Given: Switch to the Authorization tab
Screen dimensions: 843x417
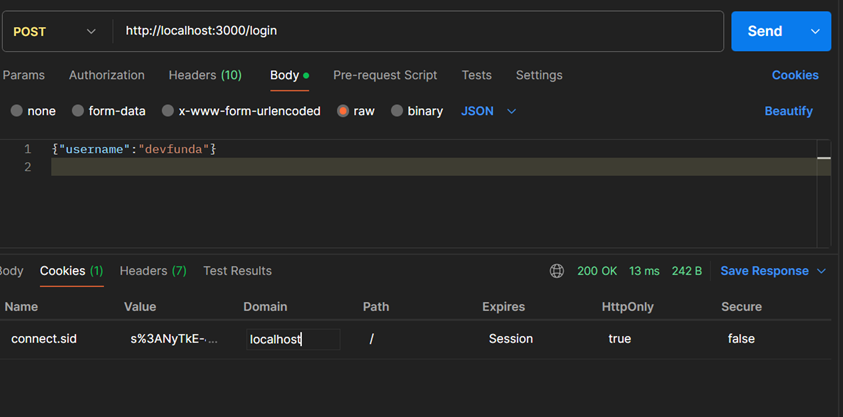Looking at the screenshot, I should pos(106,75).
